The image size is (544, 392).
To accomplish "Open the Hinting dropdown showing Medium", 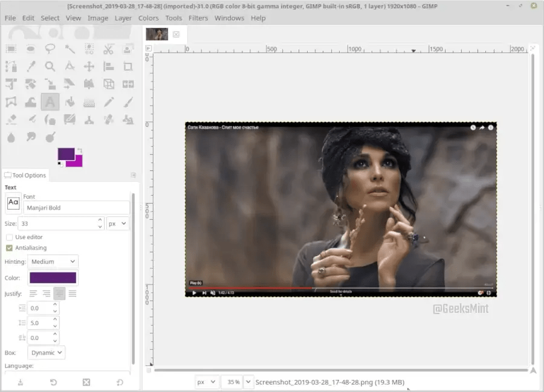I will (x=53, y=262).
